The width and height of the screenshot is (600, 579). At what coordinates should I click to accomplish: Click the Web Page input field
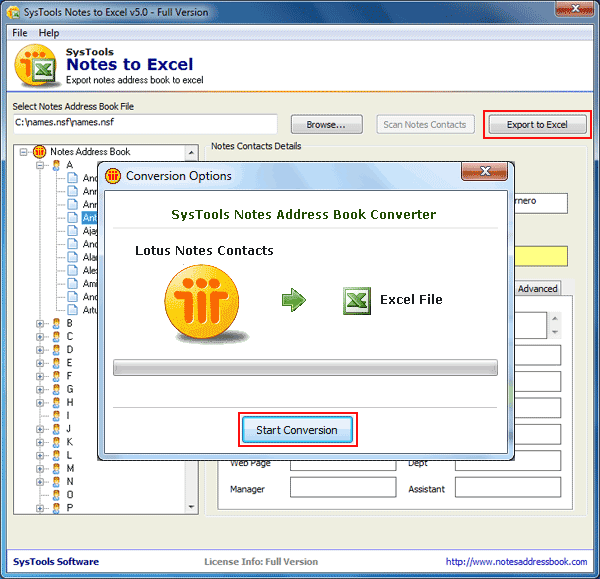[x=343, y=466]
